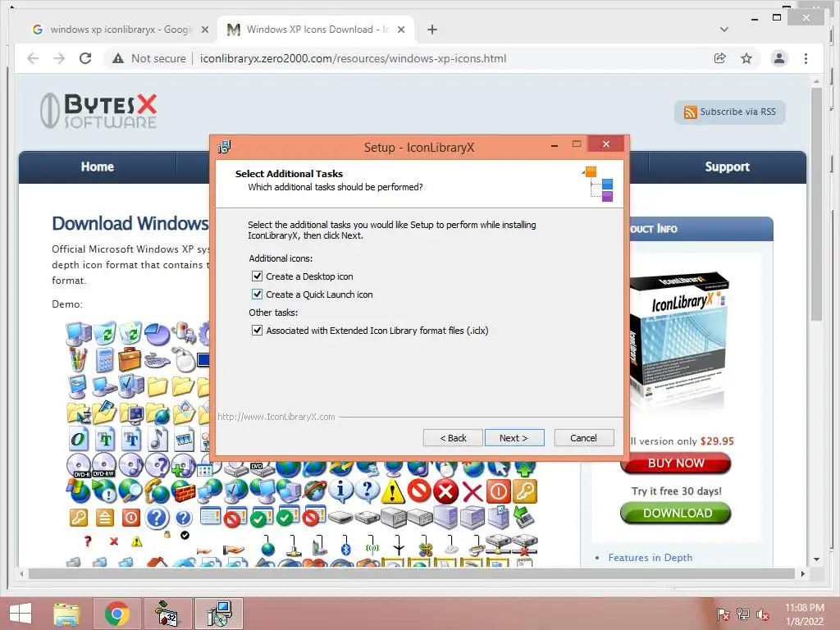Image resolution: width=840 pixels, height=630 pixels.
Task: Open the Windows Start button
Action: point(21,614)
